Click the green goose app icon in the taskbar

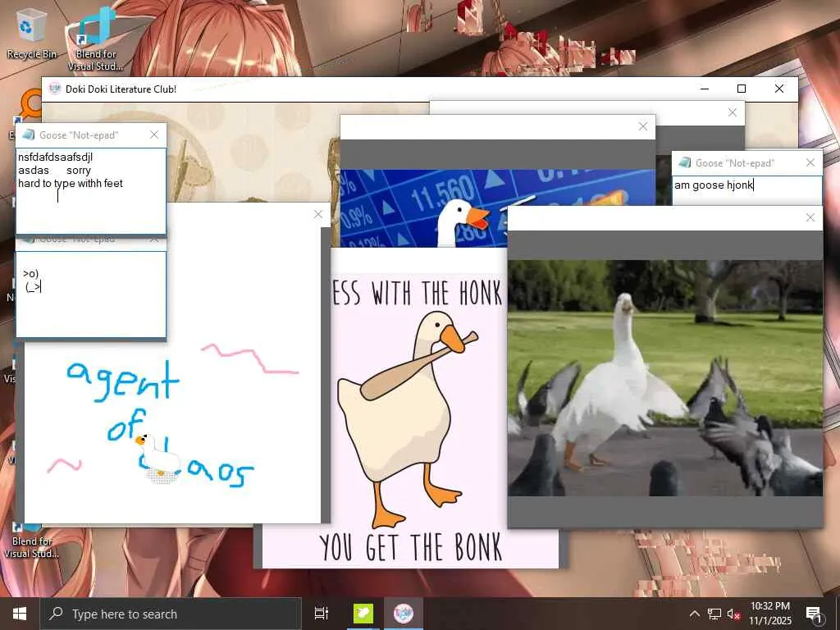[363, 614]
